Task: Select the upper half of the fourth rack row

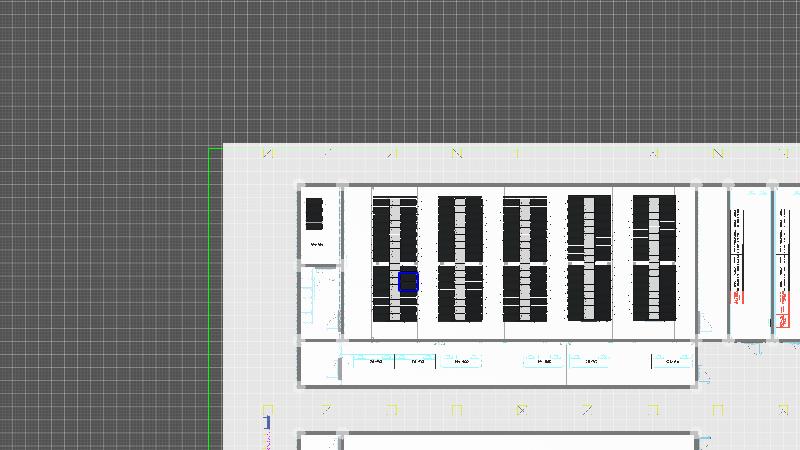Action: click(x=589, y=228)
